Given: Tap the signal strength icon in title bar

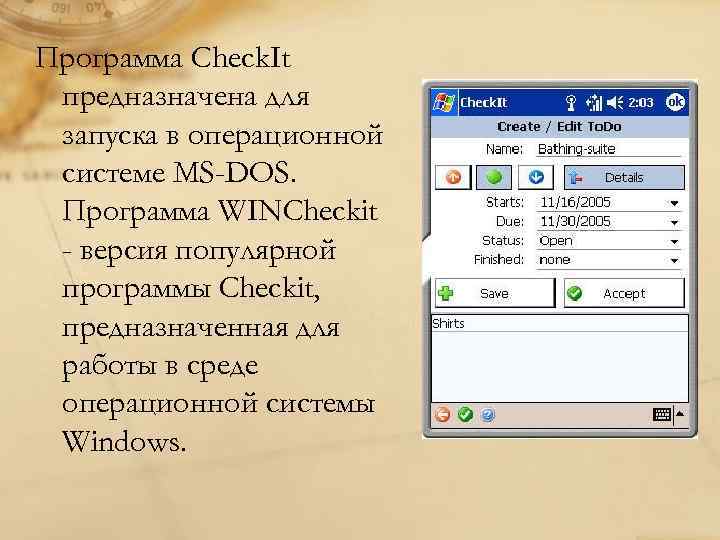Looking at the screenshot, I should pos(594,103).
